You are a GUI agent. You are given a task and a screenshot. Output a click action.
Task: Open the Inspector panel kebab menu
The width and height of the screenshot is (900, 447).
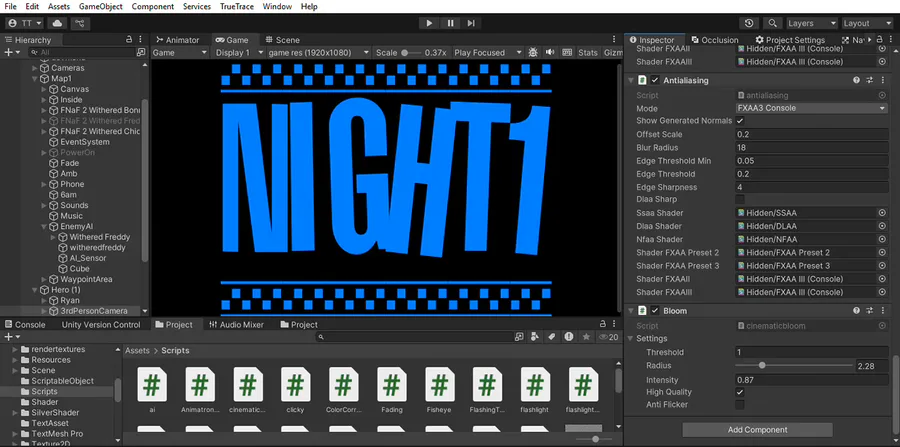point(892,40)
